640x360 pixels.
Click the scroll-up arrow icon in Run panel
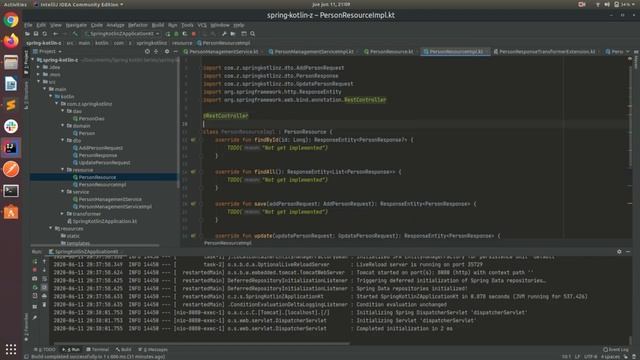pyautogui.click(x=44, y=261)
